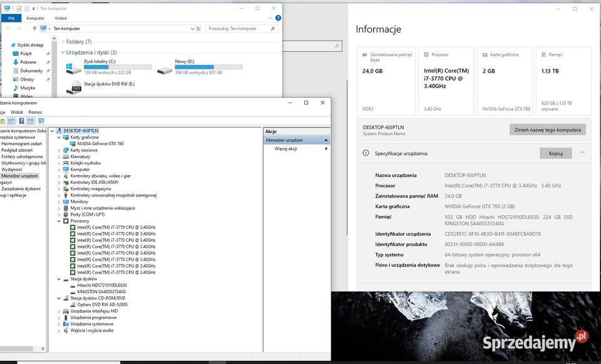
Task: Collapse the Specyfikacje urządzenia section chevron
Action: (582, 153)
